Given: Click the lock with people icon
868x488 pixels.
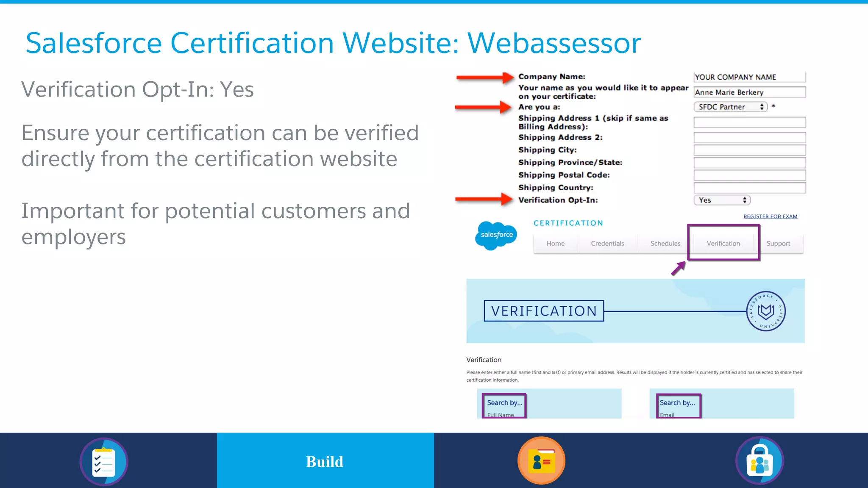Looking at the screenshot, I should (759, 461).
